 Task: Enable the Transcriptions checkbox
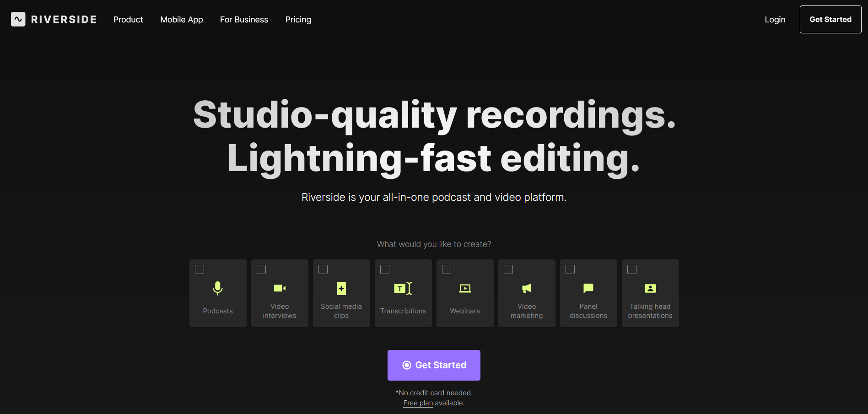[x=385, y=269]
